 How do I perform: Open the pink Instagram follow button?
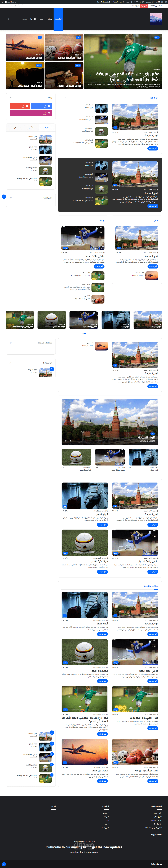pos(31,113)
